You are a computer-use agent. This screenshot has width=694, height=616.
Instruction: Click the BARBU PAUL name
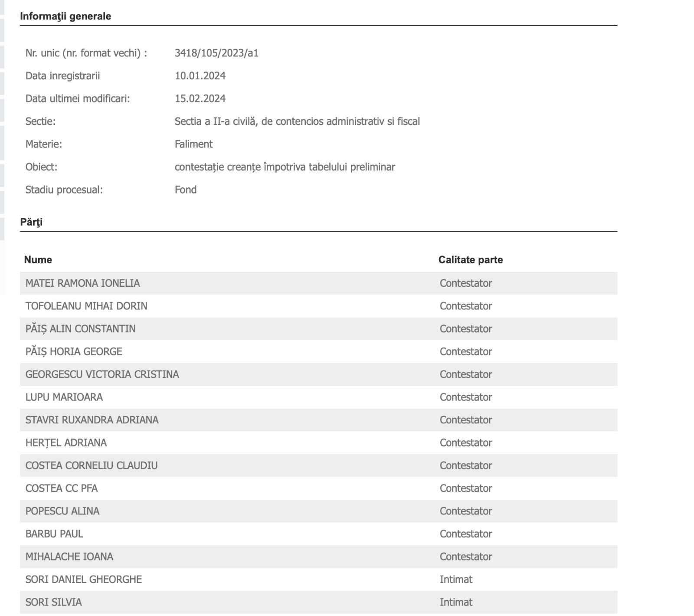point(54,534)
